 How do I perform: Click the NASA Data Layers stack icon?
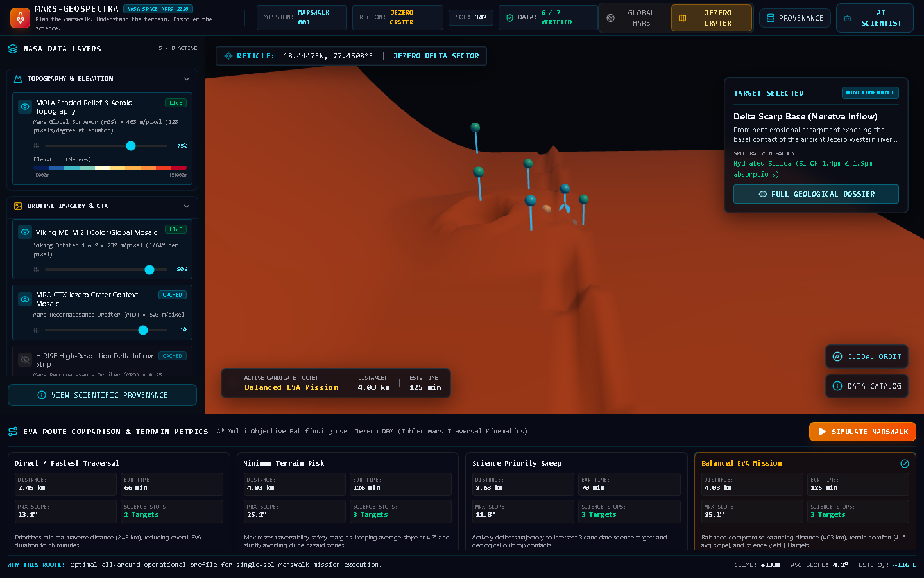click(13, 49)
